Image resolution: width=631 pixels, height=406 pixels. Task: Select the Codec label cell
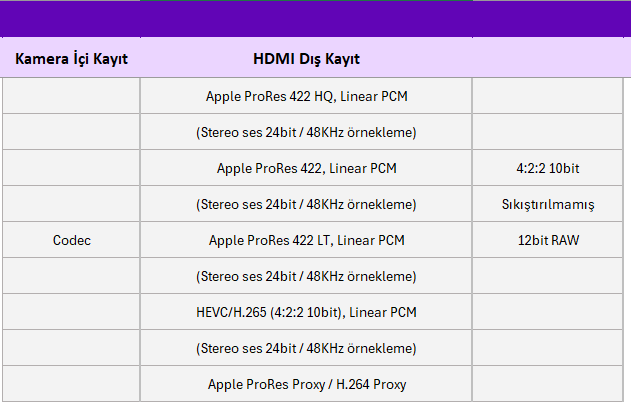[71, 240]
